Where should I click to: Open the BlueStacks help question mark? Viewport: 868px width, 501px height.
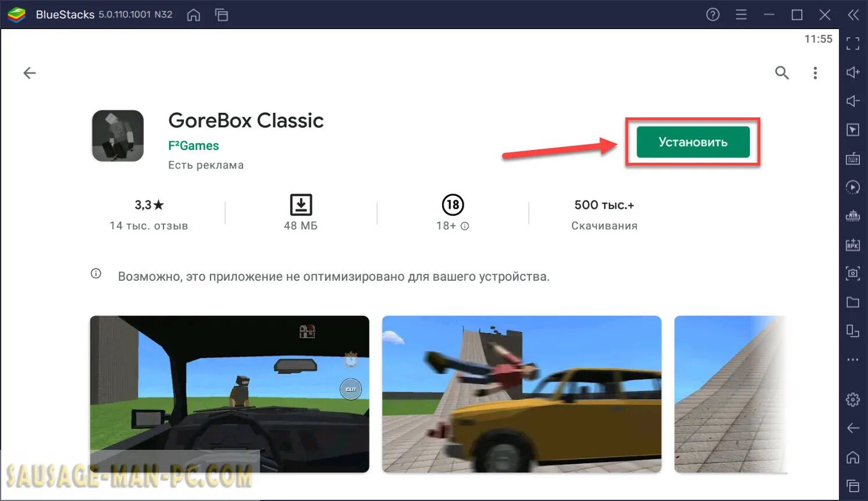click(x=713, y=15)
